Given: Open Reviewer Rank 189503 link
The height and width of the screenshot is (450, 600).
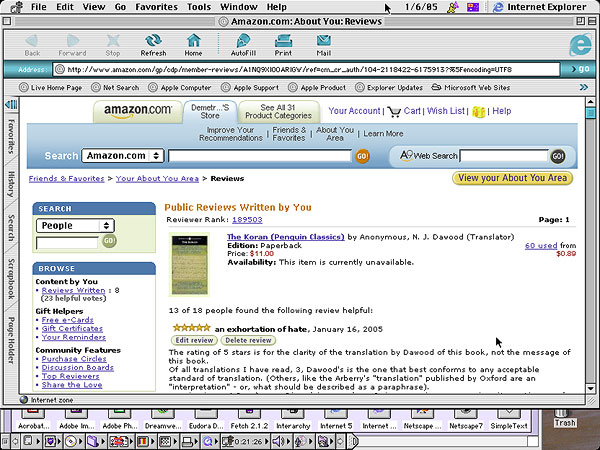Looking at the screenshot, I should (247, 220).
